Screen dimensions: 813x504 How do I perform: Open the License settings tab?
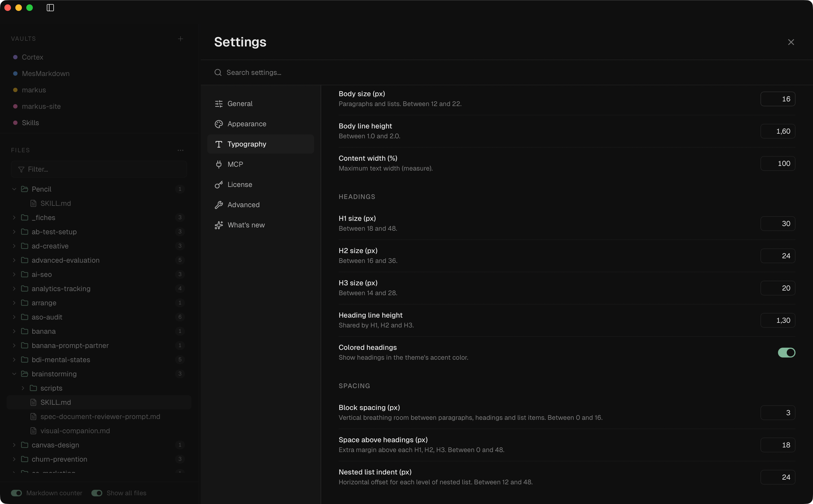click(x=260, y=185)
